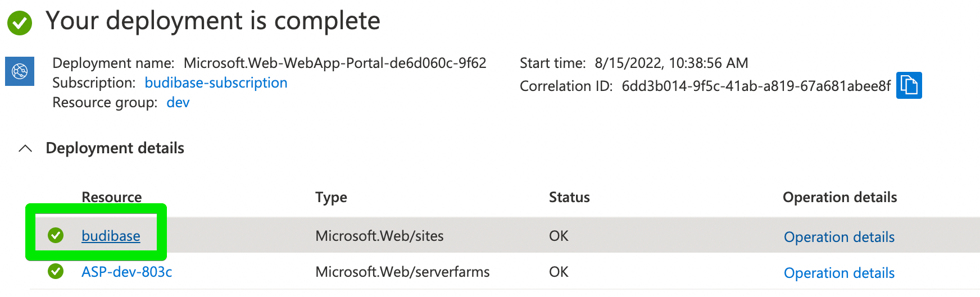Viewport: 980px width, 297px height.
Task: Open the budibase resource link
Action: tap(111, 236)
